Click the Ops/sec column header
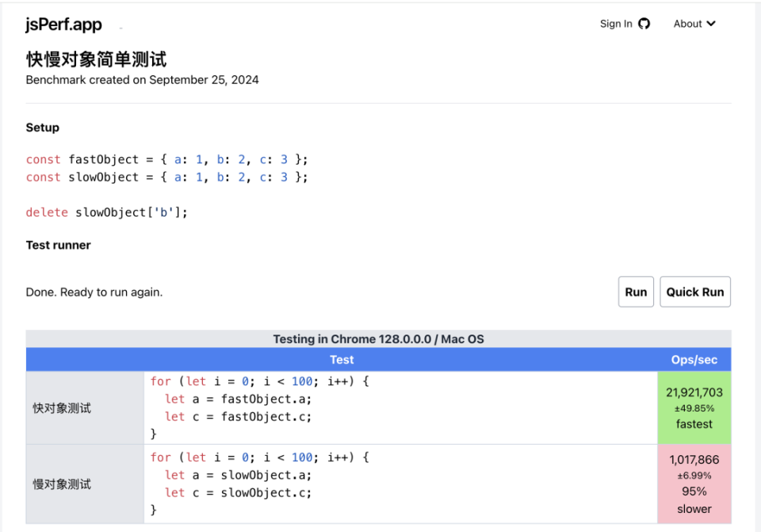Screen dimensions: 761x532 click(694, 360)
